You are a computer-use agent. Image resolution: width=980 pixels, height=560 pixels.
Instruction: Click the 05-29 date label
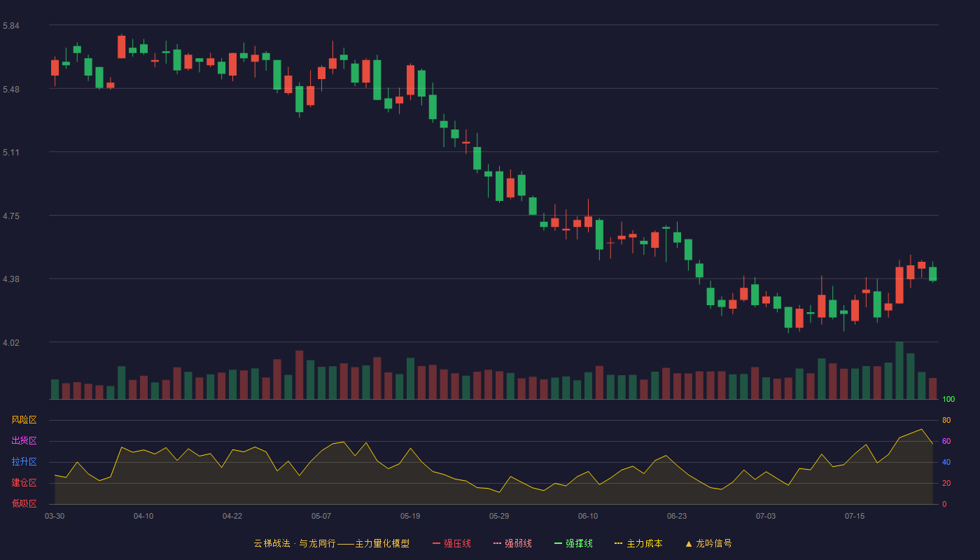(499, 516)
